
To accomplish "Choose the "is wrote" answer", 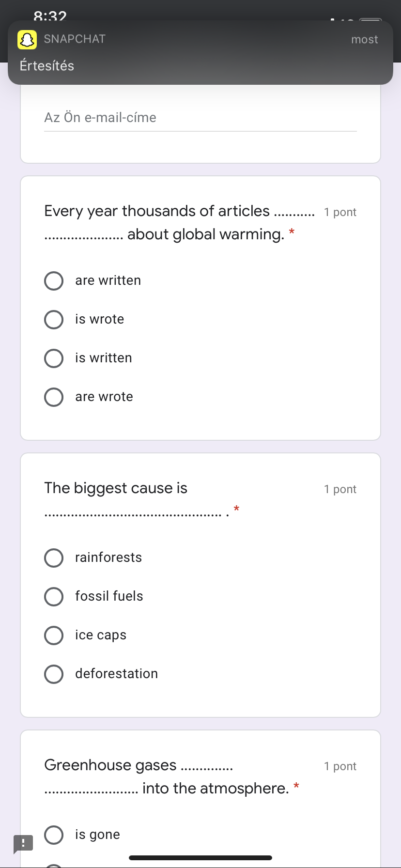I will pos(54,320).
